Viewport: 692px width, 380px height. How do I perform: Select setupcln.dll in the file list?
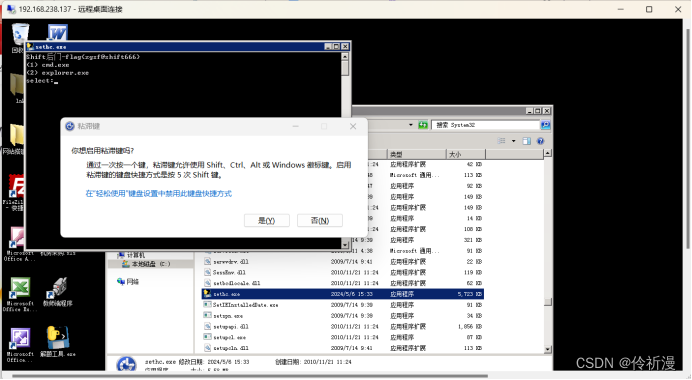click(x=343, y=348)
